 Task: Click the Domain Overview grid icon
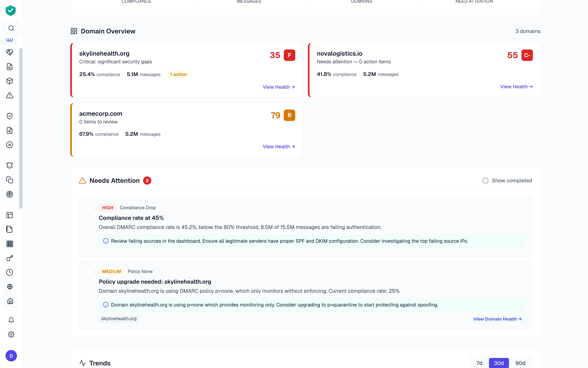click(74, 31)
